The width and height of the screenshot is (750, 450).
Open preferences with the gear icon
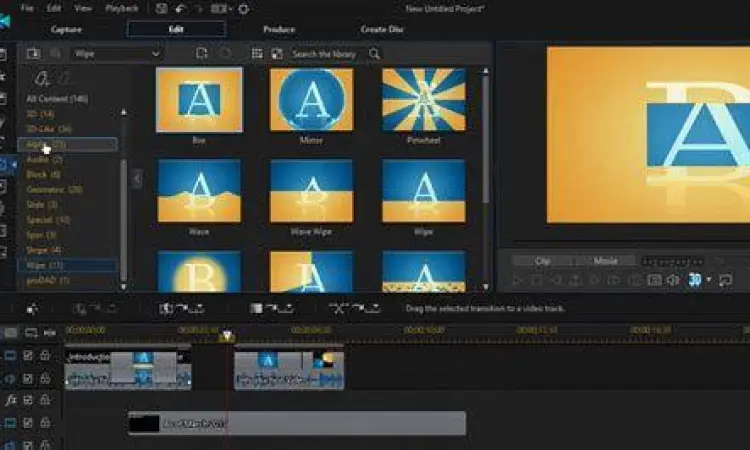(x=243, y=9)
